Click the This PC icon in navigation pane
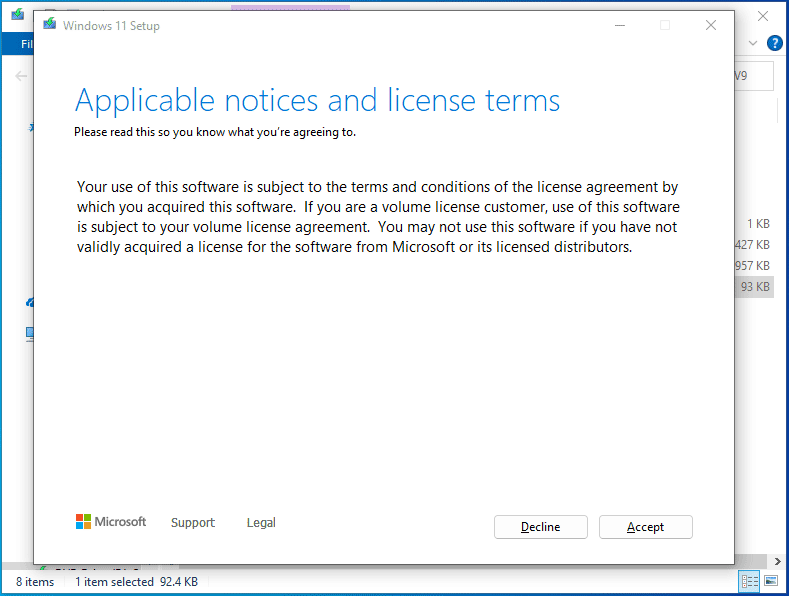789x596 pixels. point(30,334)
